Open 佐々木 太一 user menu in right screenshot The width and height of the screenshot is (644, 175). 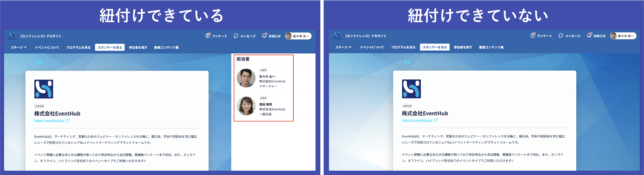(x=623, y=36)
